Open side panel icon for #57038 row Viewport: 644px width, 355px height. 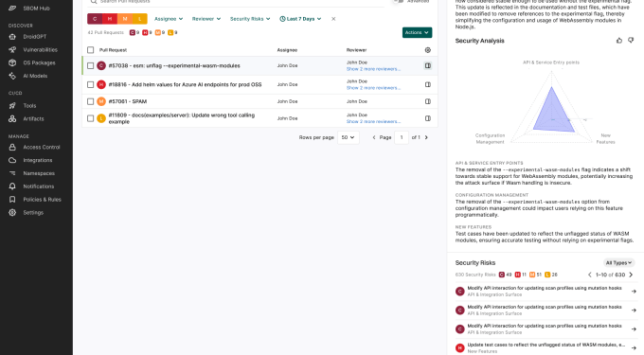(427, 65)
